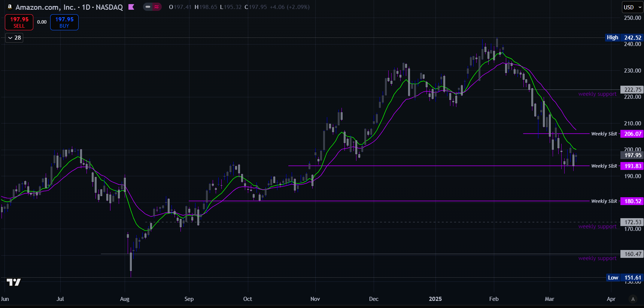644x308 pixels.
Task: Click the weekly support text under 222.75
Action: 597,94
